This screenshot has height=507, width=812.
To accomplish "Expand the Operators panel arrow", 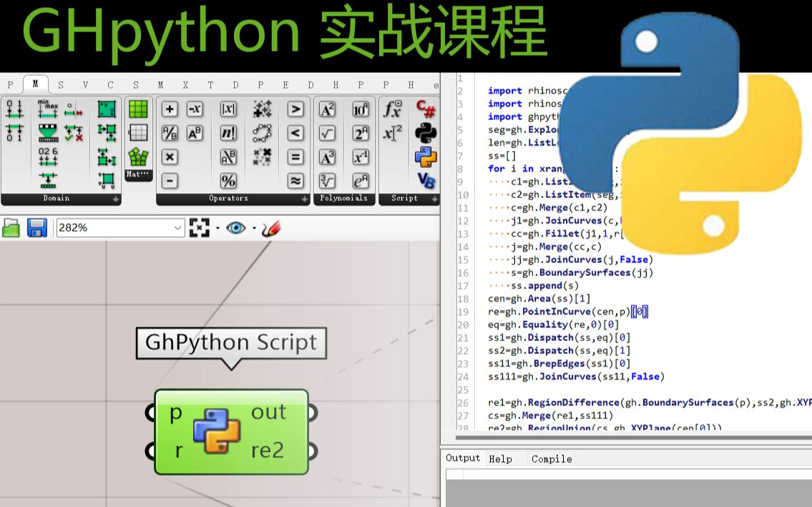I will pos(304,198).
